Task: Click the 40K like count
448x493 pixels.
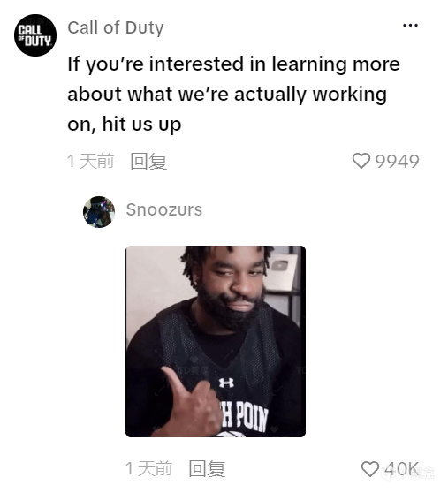Action: (401, 469)
